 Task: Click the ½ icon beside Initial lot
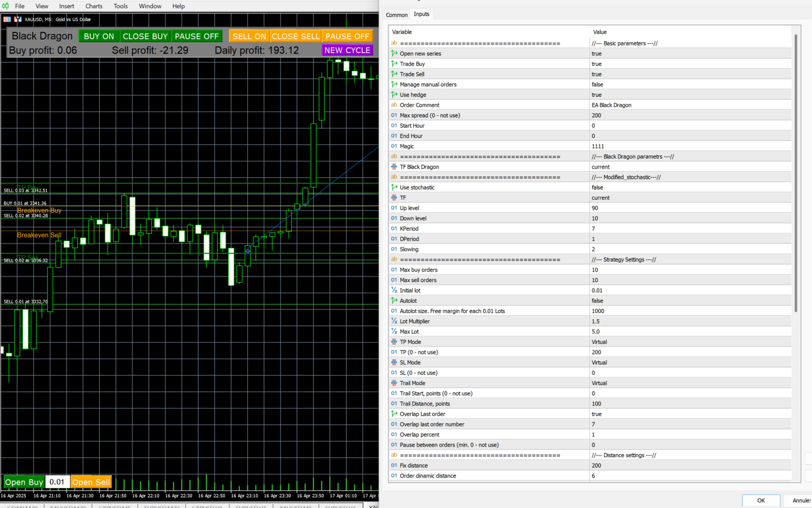coord(394,290)
